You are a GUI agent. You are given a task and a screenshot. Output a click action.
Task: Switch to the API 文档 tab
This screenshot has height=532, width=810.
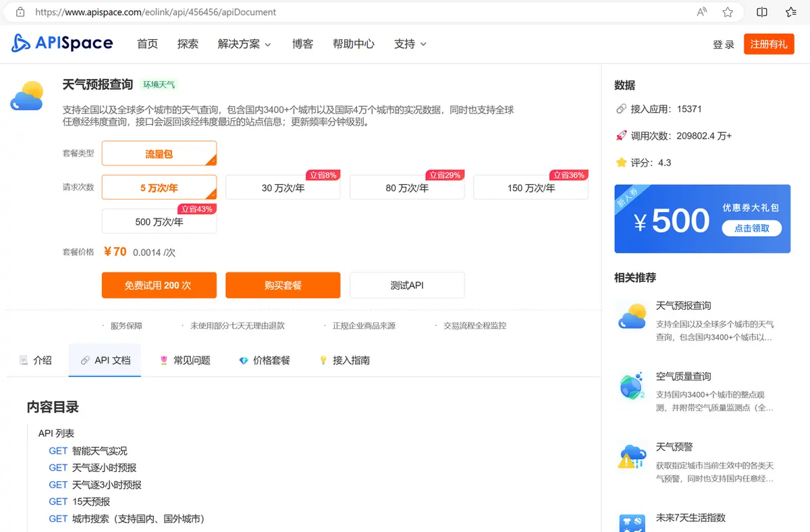click(105, 361)
